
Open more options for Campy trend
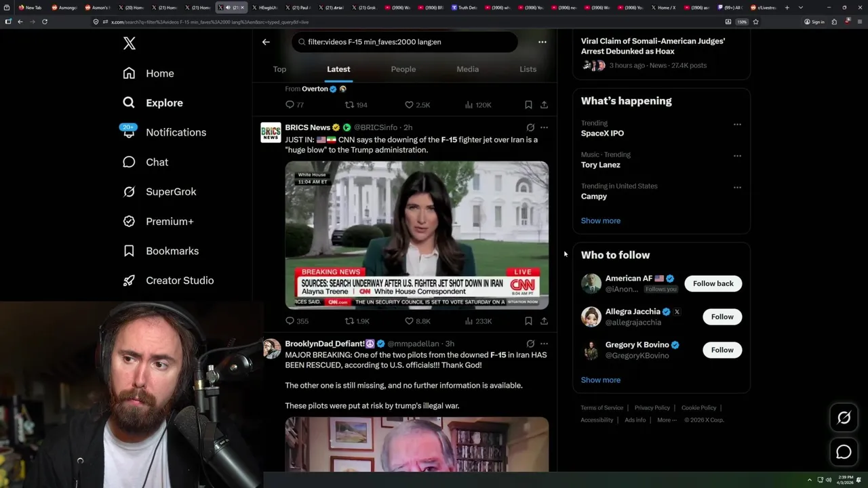coord(737,187)
